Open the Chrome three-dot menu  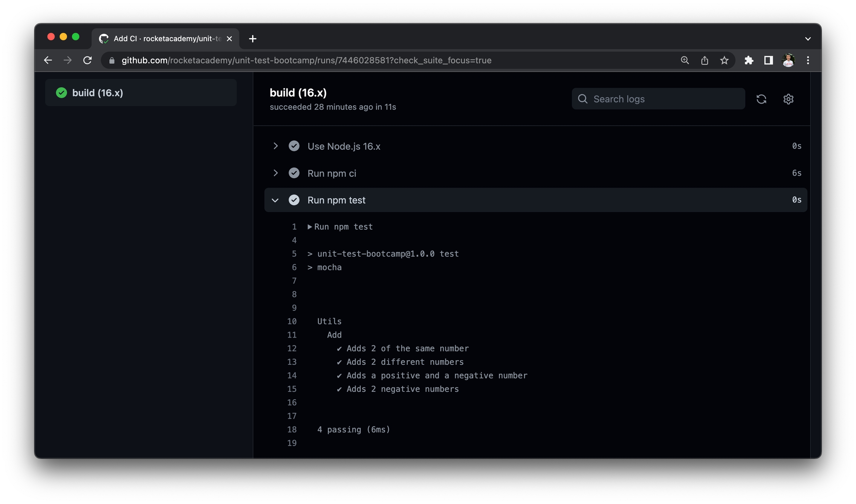(x=808, y=60)
